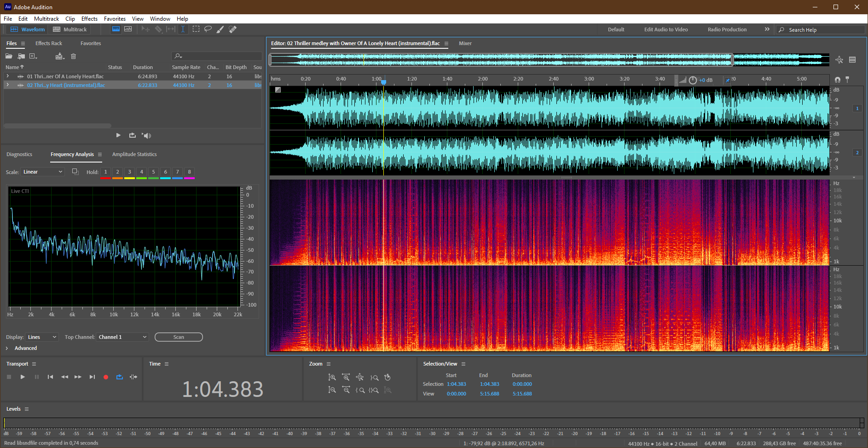Open the Favorites menu in menu bar
The image size is (868, 448).
coord(115,19)
